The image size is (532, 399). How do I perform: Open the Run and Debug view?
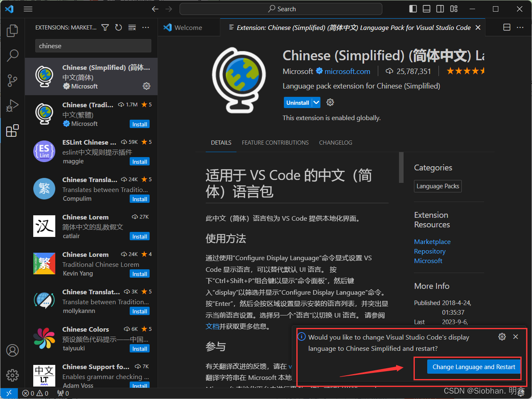click(x=12, y=106)
